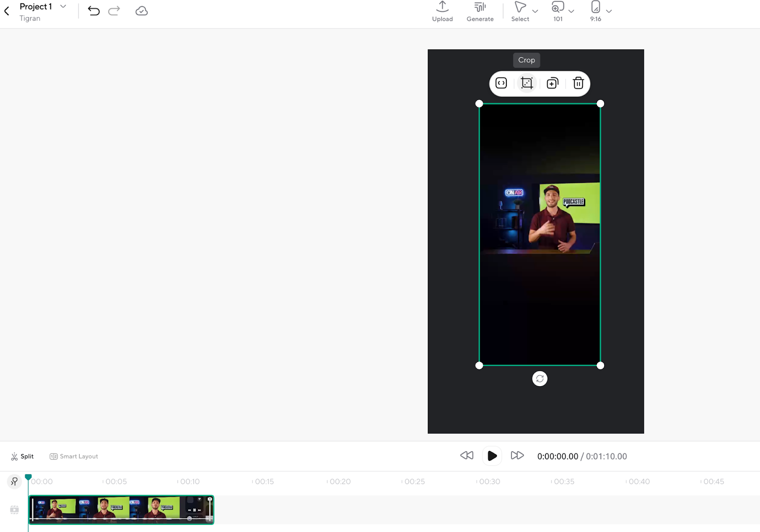Activate the Select pointer tool
Image resolution: width=760 pixels, height=532 pixels.
pos(520,11)
